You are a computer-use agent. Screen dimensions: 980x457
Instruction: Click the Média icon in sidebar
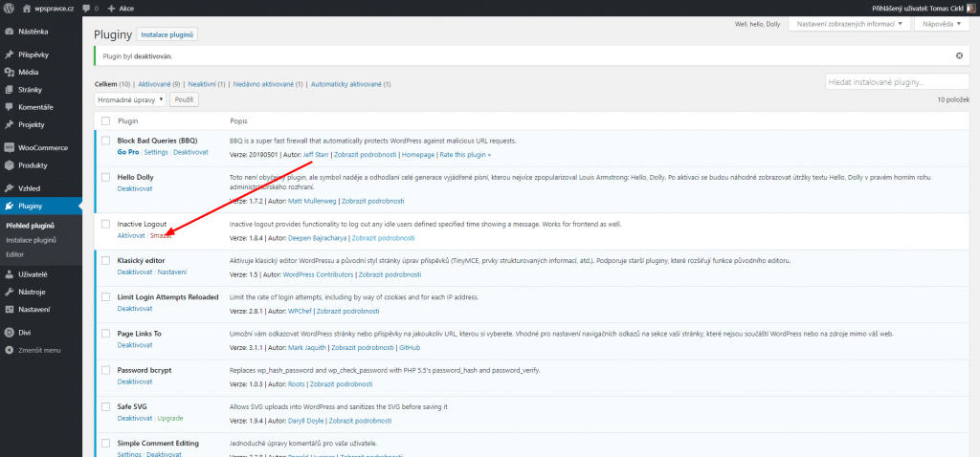tap(9, 72)
